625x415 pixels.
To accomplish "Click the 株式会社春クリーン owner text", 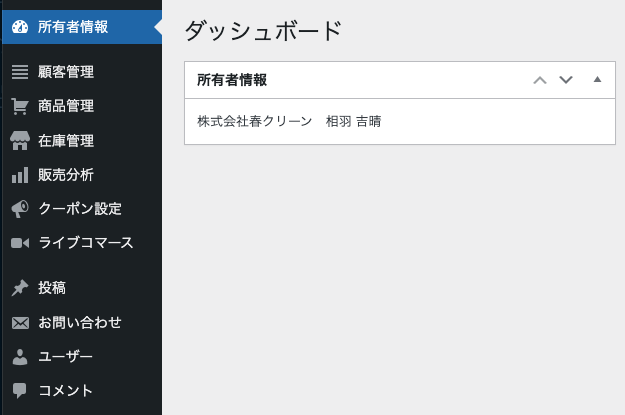I will pyautogui.click(x=254, y=122).
